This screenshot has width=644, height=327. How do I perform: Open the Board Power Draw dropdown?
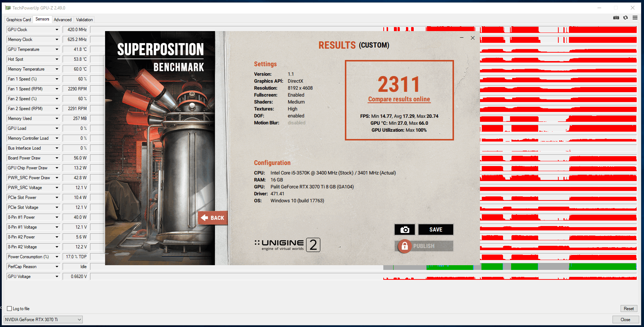(x=57, y=158)
